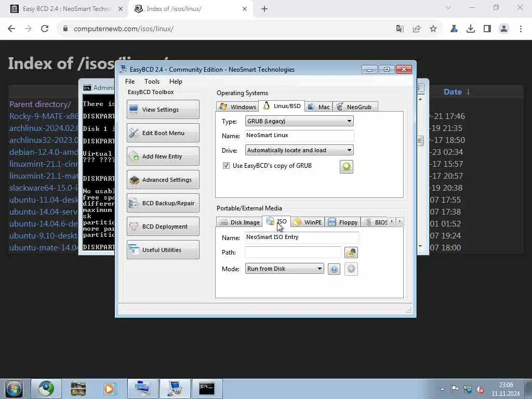Select the Linux/BSD tab

(282, 106)
